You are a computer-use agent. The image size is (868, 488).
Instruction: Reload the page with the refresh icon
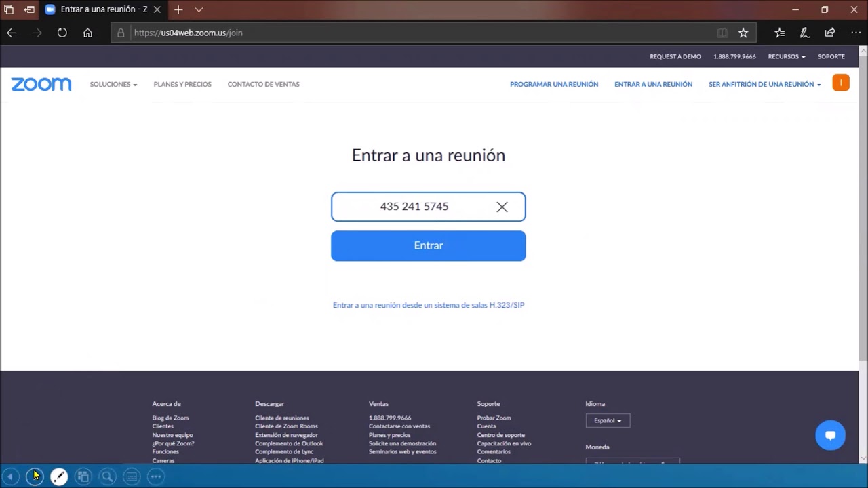coord(62,33)
